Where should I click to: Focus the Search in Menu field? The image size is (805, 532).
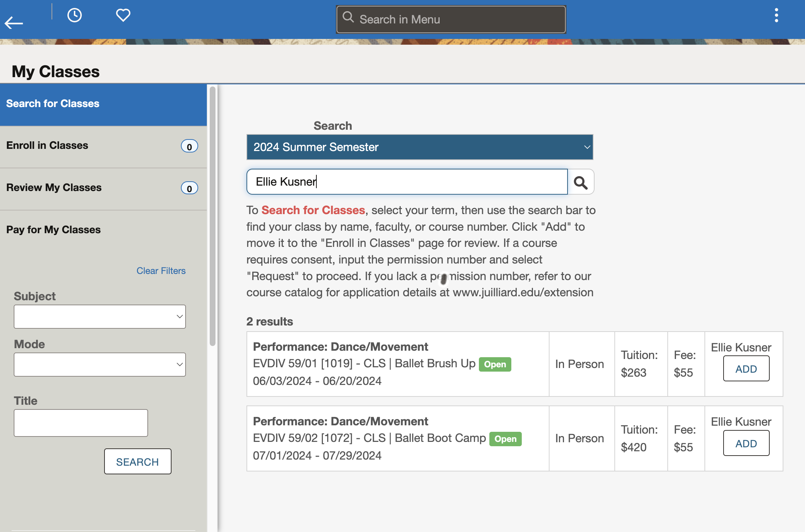[x=451, y=19]
